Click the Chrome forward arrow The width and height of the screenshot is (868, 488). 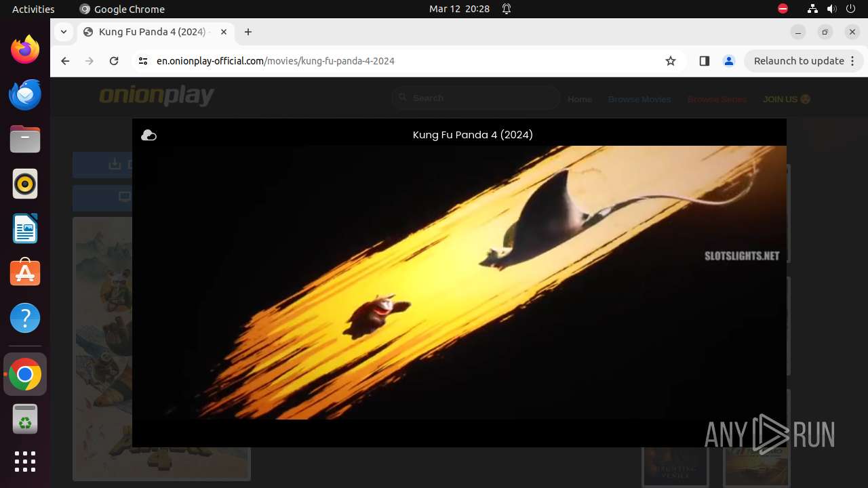tap(90, 61)
